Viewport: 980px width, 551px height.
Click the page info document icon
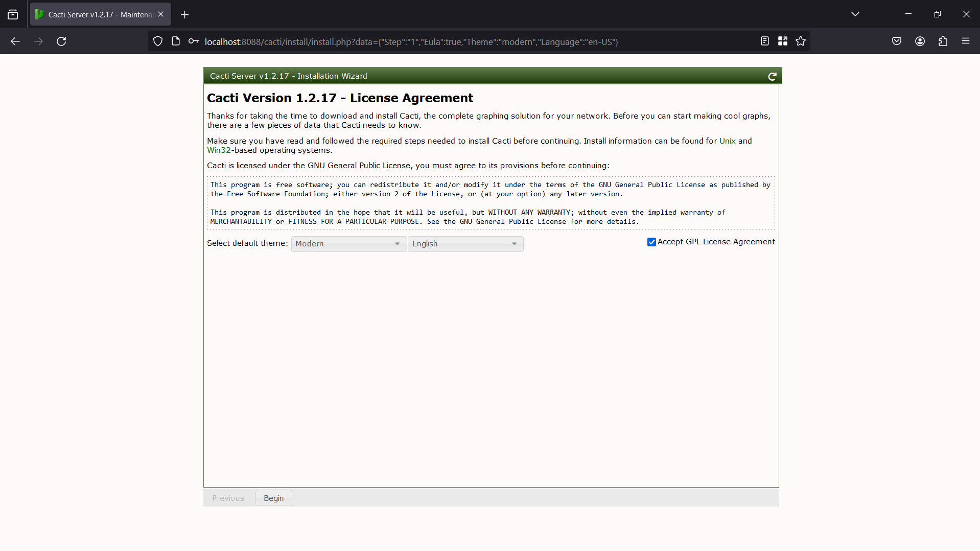pyautogui.click(x=176, y=41)
